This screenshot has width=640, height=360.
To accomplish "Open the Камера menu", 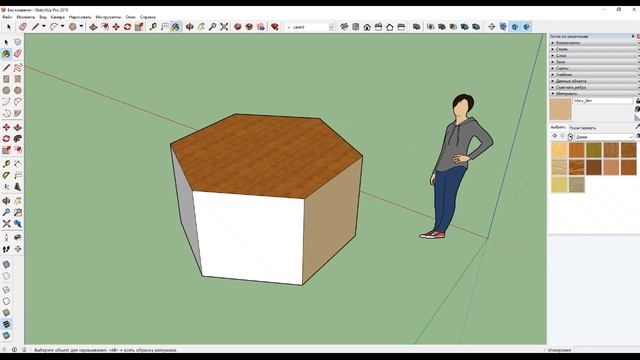I will click(58, 17).
